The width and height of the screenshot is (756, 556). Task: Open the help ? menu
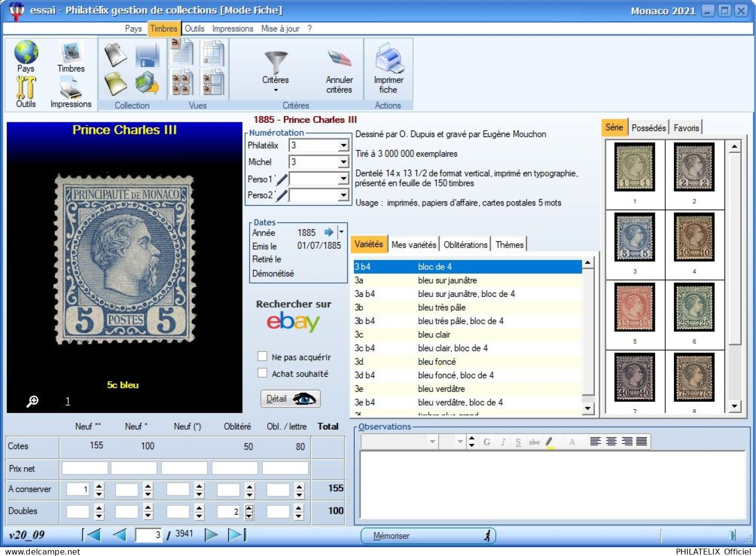point(309,29)
